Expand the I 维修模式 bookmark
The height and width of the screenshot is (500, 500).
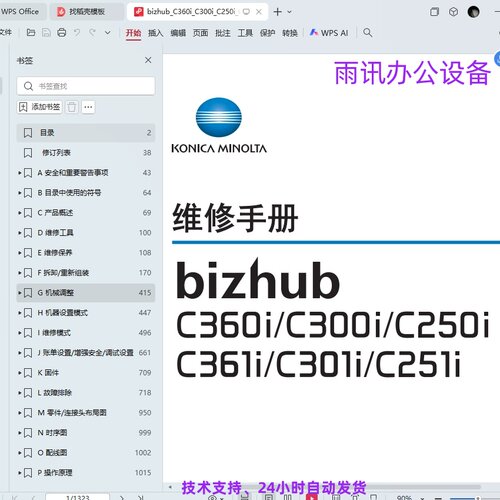(x=20, y=333)
